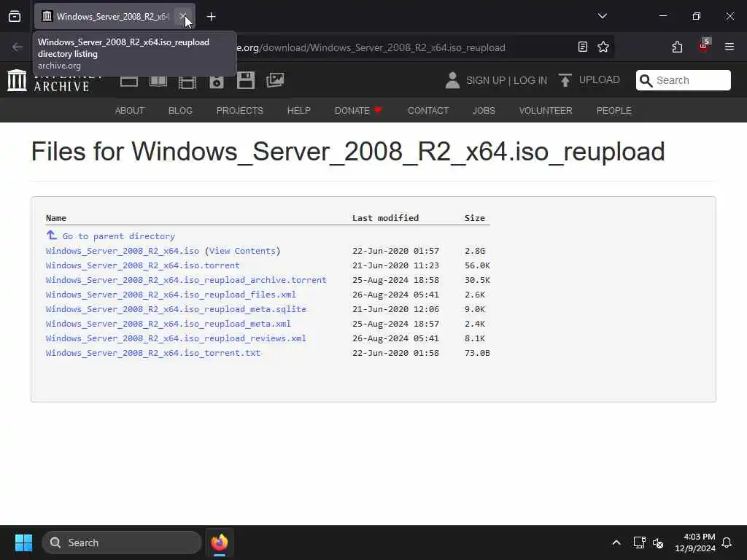Click Go to parent directory link
Screen dimensions: 747x560
coord(119,236)
